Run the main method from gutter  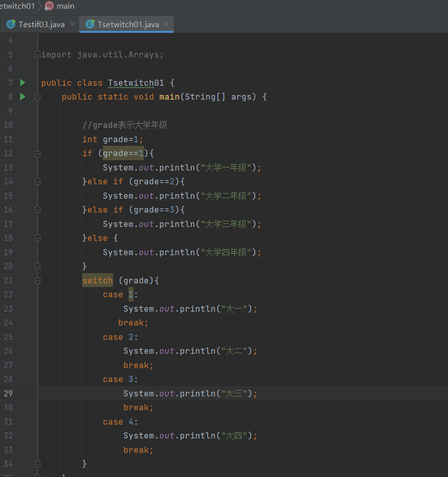(23, 97)
